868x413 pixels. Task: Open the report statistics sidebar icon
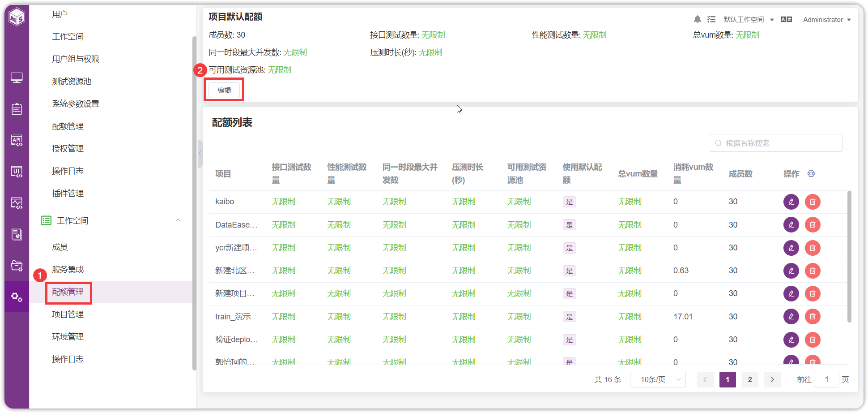coord(17,234)
